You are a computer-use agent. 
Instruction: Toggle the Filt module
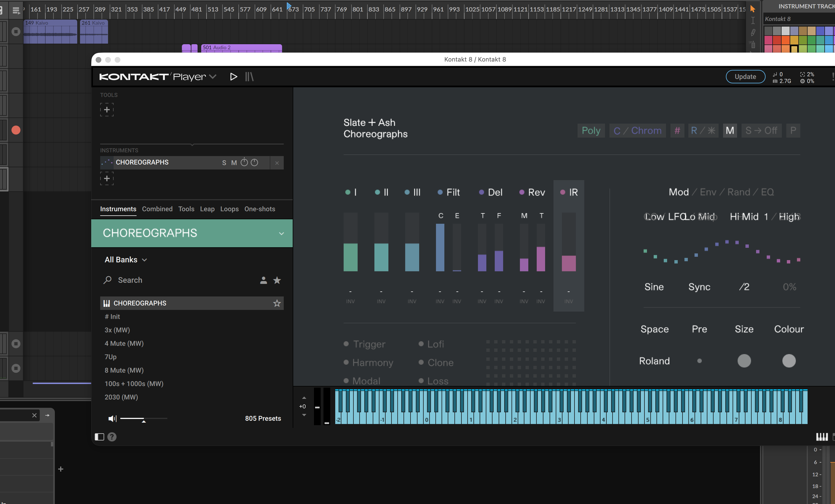coord(440,192)
